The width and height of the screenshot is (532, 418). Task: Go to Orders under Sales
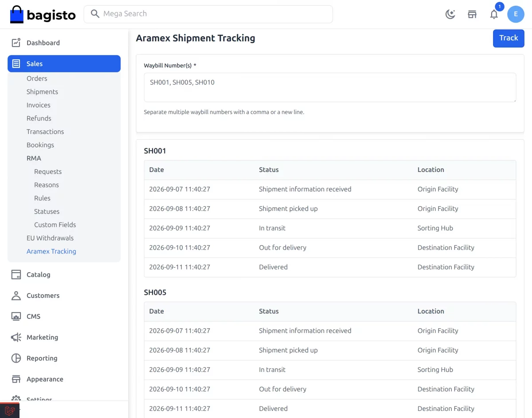click(x=37, y=78)
